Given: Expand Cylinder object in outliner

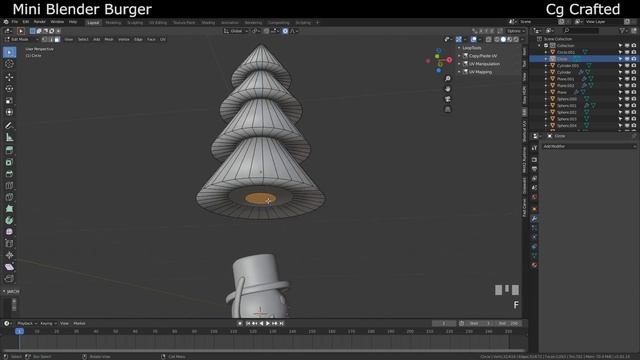Looking at the screenshot, I should (546, 72).
